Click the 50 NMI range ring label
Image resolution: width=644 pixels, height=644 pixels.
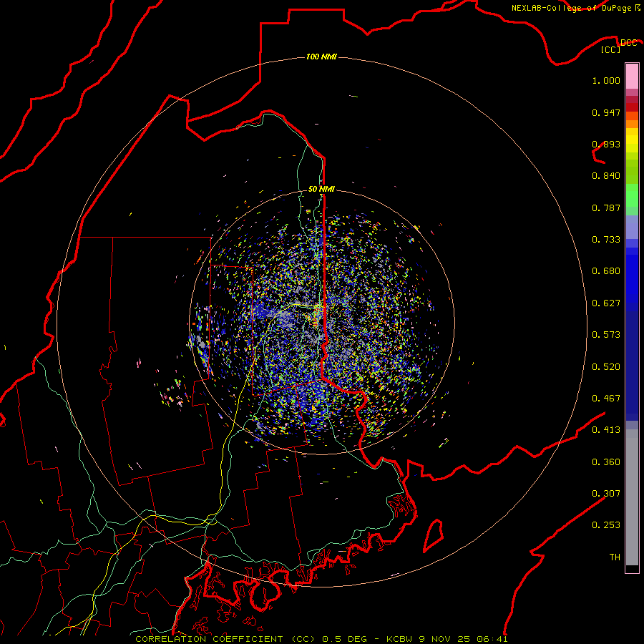(321, 189)
